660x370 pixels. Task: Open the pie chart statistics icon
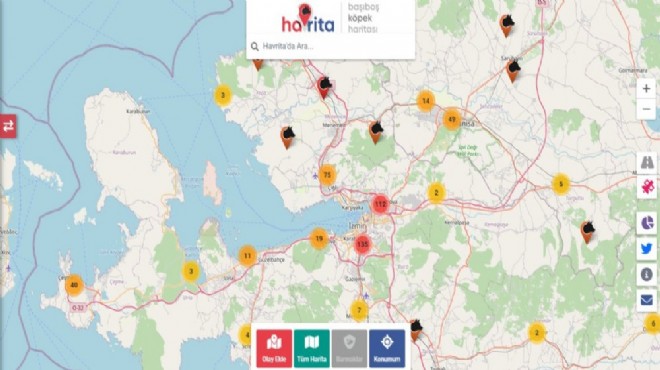647,222
